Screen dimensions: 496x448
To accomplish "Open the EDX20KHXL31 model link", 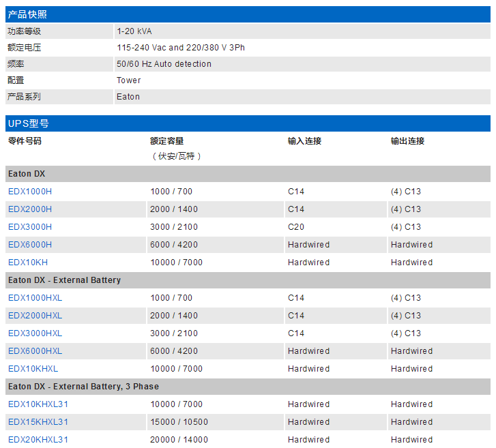I will (x=38, y=440).
